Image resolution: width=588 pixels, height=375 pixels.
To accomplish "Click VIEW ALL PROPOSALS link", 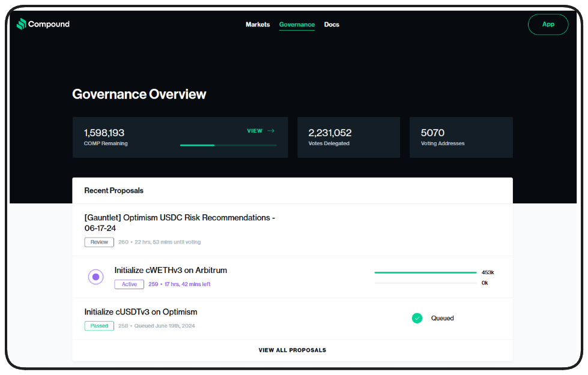I will point(292,350).
